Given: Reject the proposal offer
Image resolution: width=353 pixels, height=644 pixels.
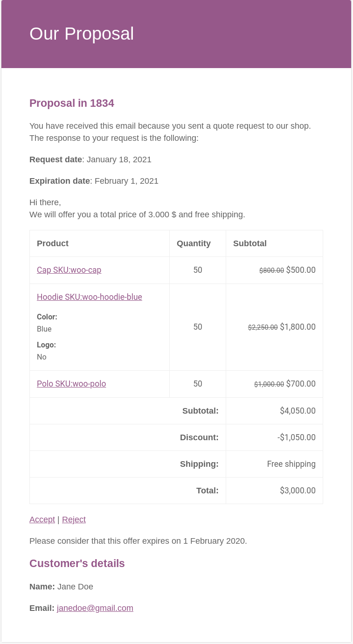Looking at the screenshot, I should pyautogui.click(x=74, y=519).
